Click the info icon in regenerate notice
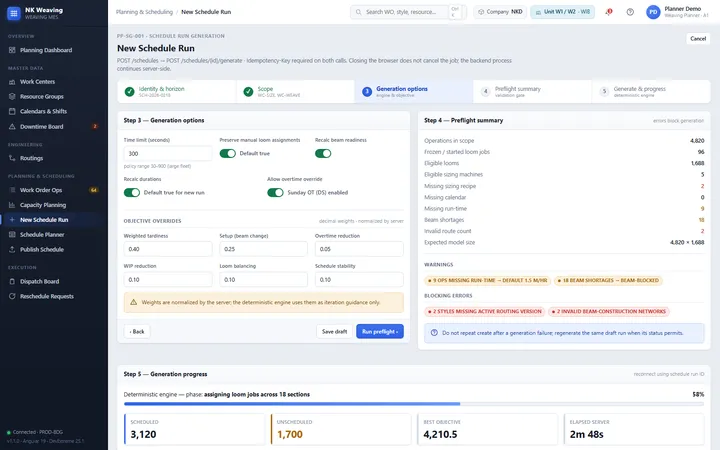 [x=434, y=333]
